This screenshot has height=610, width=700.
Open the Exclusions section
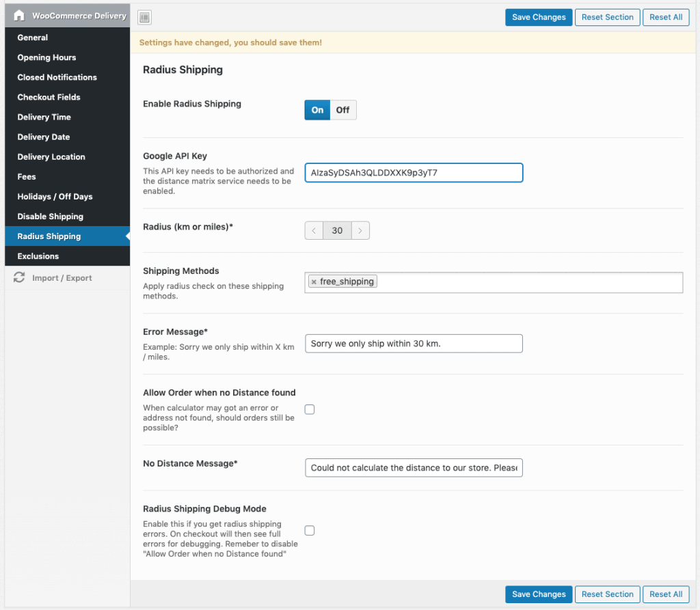point(38,256)
